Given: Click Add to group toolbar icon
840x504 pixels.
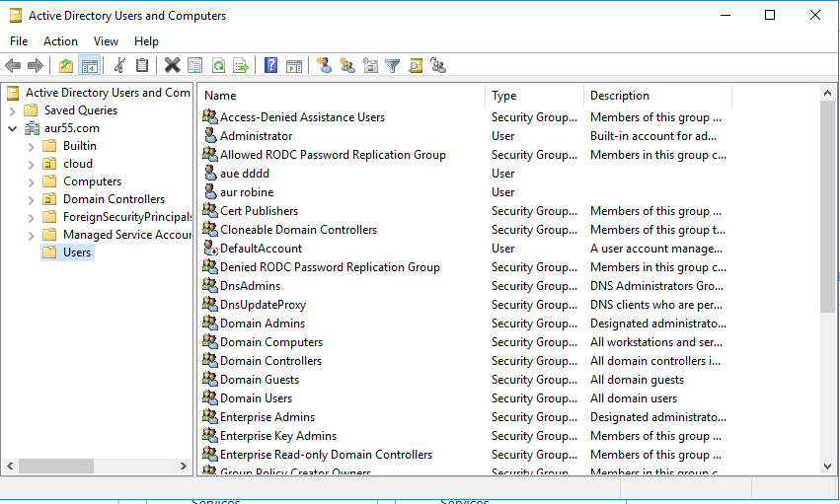Looking at the screenshot, I should (x=438, y=66).
